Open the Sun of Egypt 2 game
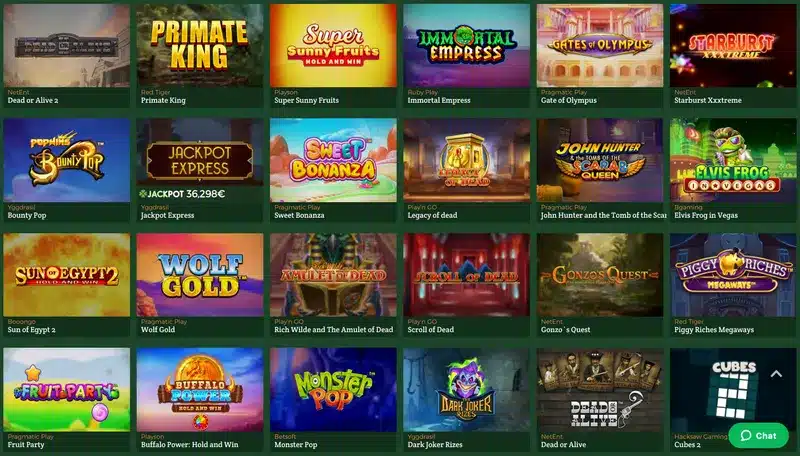Screen dimensions: 800x456 tap(66, 275)
